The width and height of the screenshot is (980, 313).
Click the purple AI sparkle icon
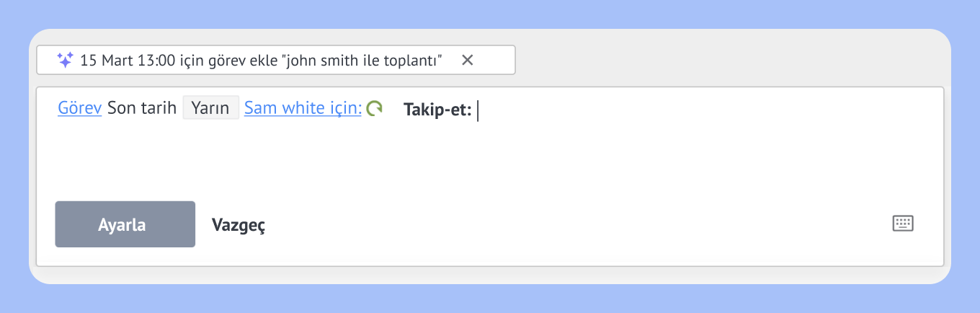[65, 61]
